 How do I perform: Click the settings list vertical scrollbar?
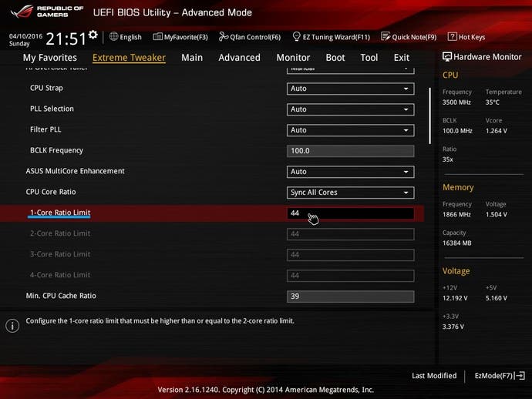pyautogui.click(x=430, y=116)
